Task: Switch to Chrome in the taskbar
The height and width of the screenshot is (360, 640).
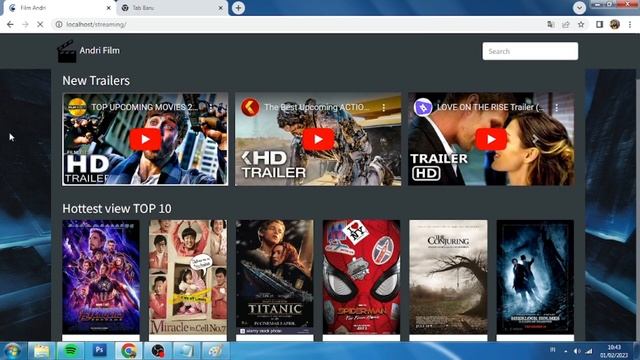Action: pos(128,351)
